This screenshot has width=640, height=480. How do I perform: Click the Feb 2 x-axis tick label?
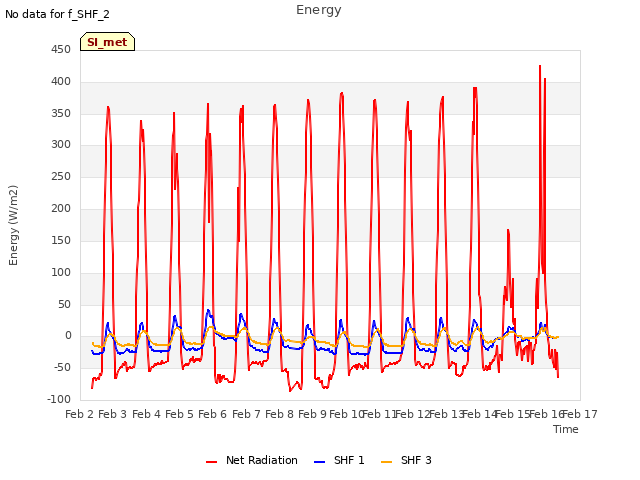(80, 414)
